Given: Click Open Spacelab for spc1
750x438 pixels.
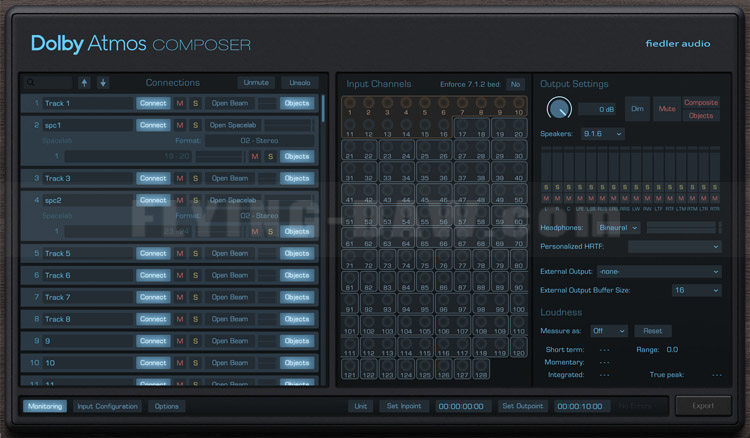Looking at the screenshot, I should click(233, 125).
